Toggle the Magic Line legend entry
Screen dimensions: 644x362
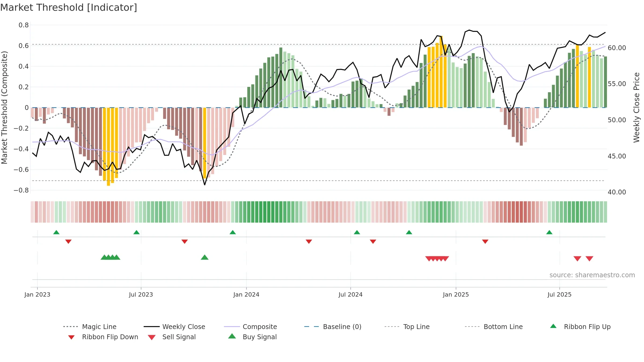(x=90, y=327)
